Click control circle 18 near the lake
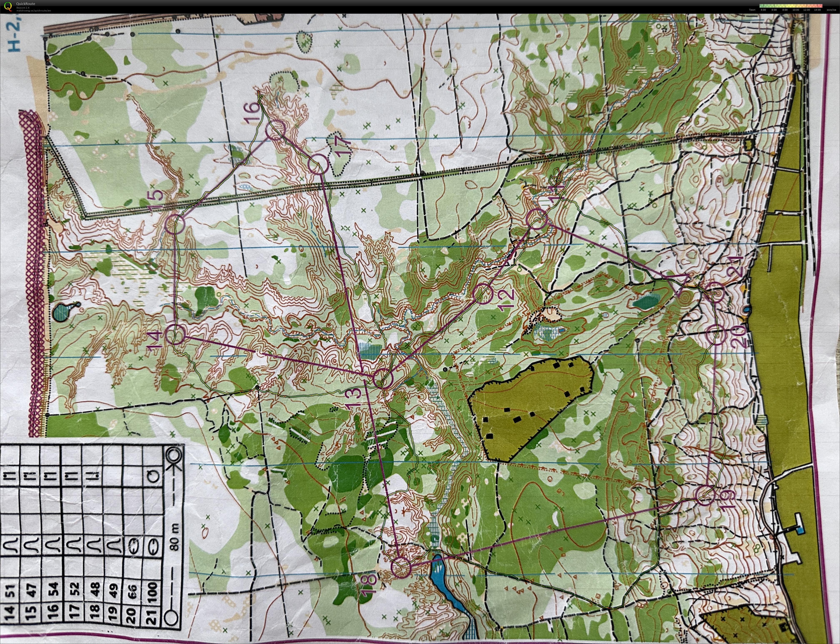The height and width of the screenshot is (644, 840). point(401,568)
